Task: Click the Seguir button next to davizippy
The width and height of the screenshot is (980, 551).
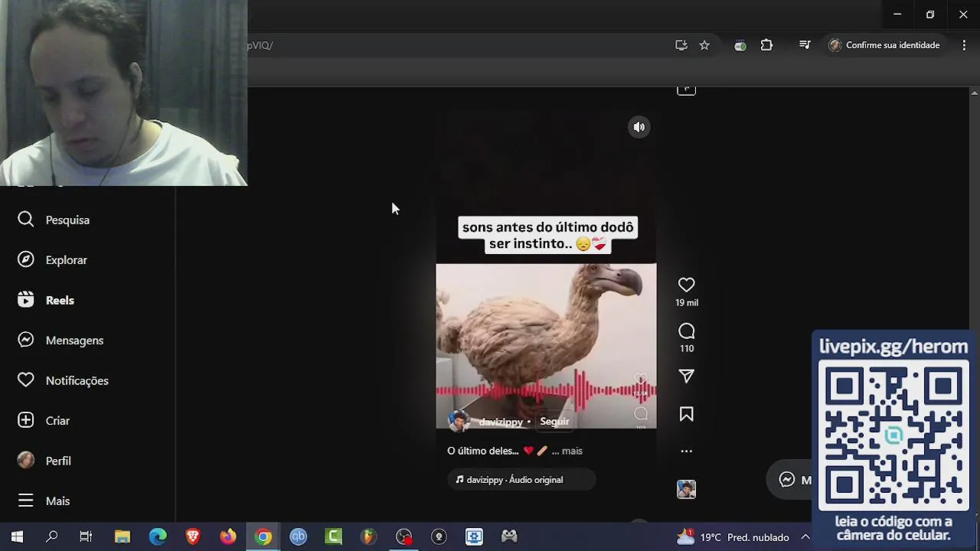Action: coord(554,422)
